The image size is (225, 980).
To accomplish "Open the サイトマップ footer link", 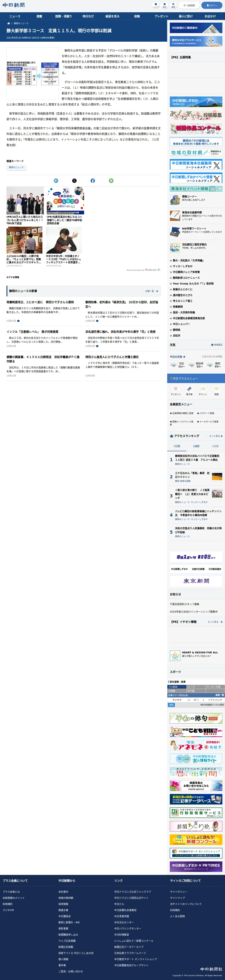I will [177, 898].
